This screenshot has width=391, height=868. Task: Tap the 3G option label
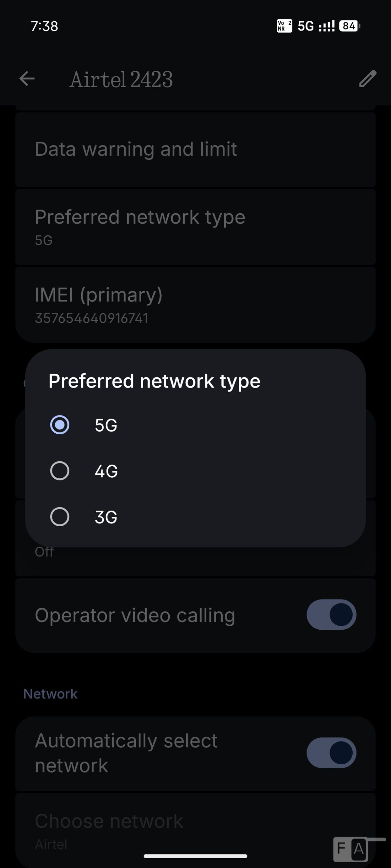(106, 517)
